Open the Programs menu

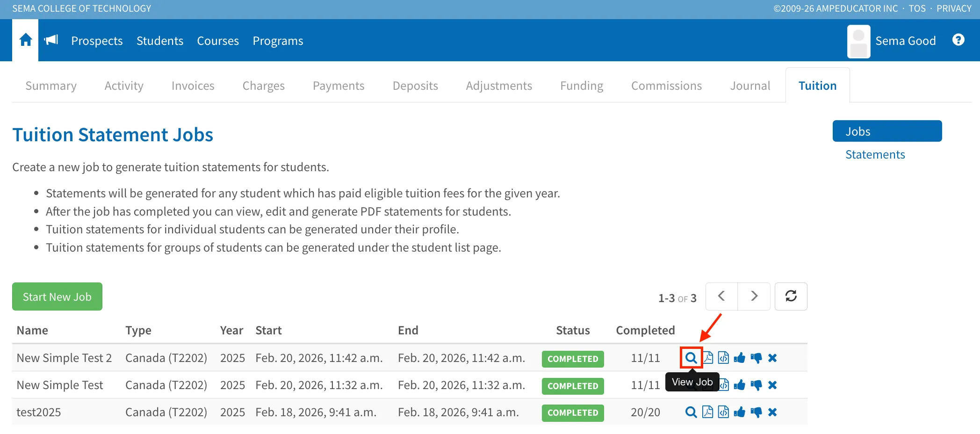(x=278, y=41)
